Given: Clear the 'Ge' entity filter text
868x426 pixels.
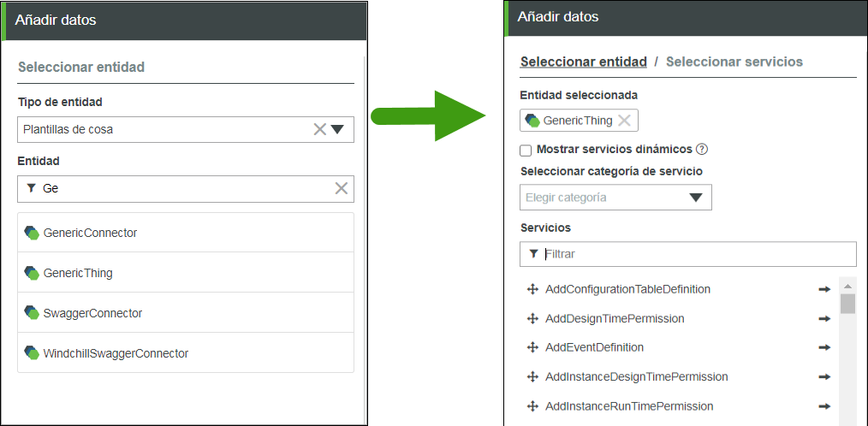Looking at the screenshot, I should [x=341, y=188].
